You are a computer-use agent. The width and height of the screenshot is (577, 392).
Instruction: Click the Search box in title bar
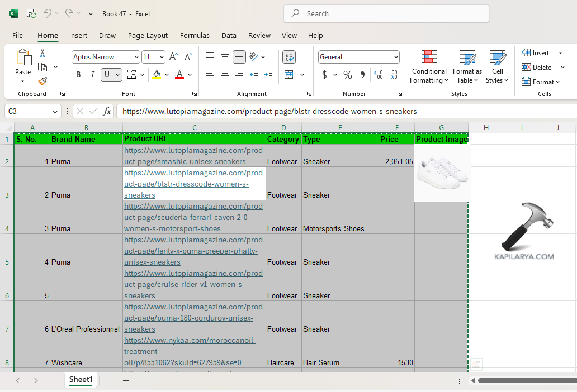tap(386, 13)
